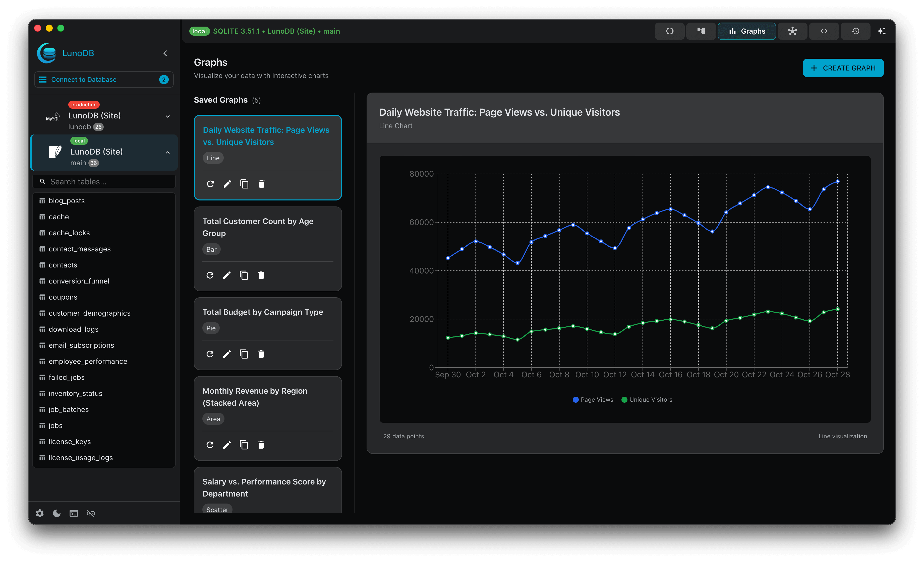
Task: Switch to the Graphs tab
Action: (746, 31)
